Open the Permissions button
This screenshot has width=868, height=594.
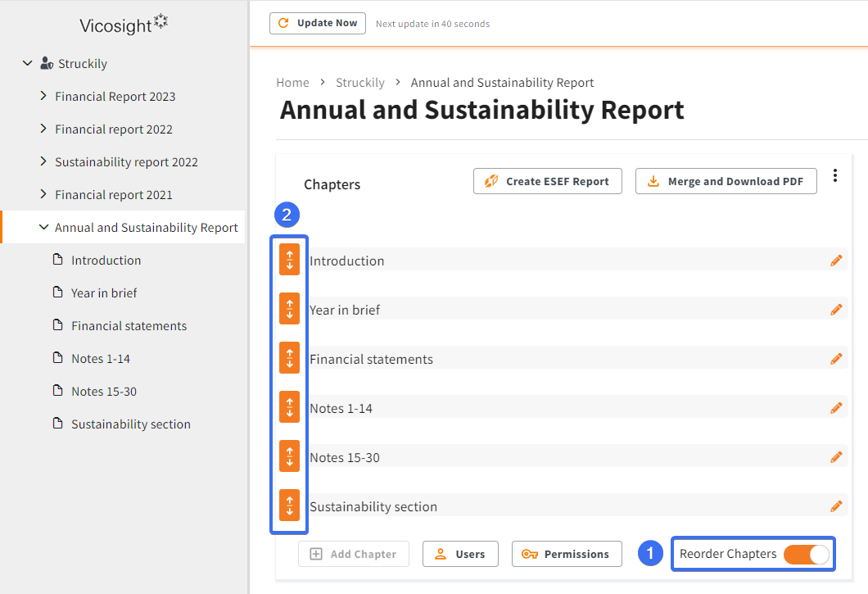(567, 554)
